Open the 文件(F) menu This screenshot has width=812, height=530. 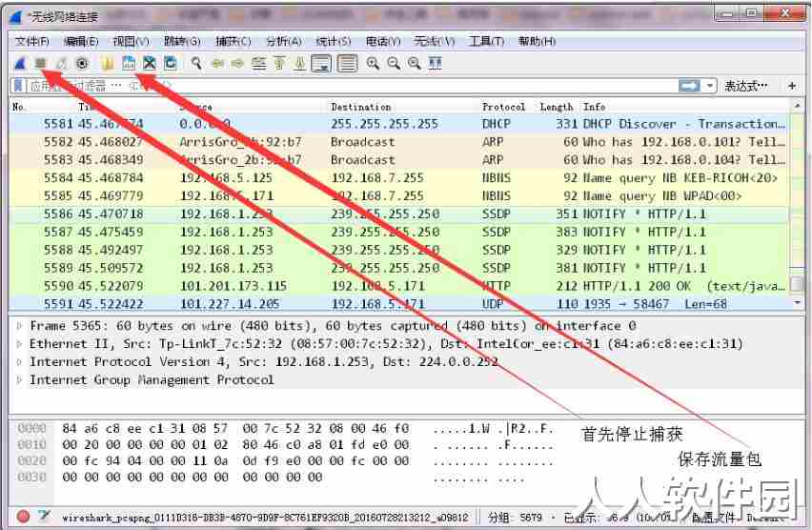tap(31, 41)
